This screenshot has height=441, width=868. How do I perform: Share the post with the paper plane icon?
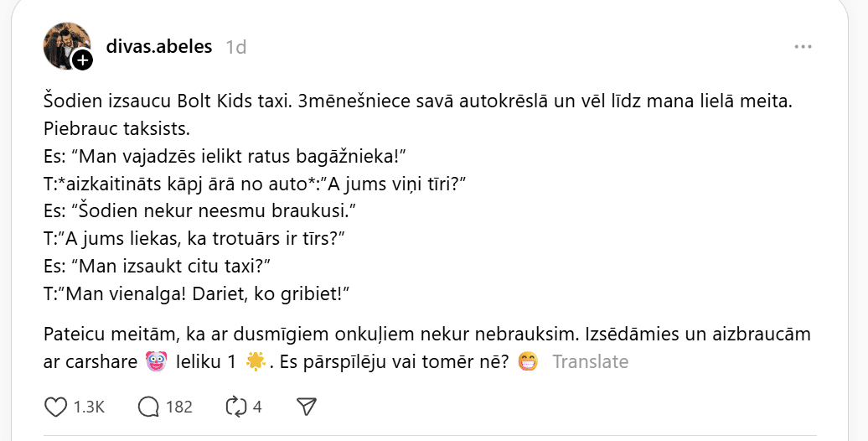pos(306,407)
